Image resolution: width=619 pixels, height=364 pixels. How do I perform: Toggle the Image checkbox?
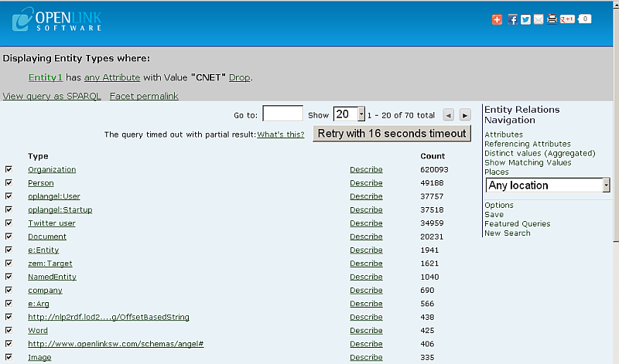point(9,357)
